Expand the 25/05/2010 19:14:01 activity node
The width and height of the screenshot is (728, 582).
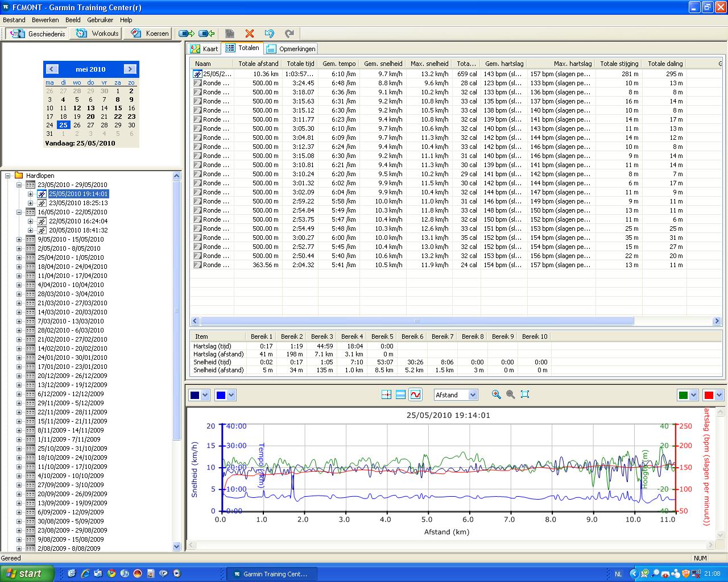[30, 194]
